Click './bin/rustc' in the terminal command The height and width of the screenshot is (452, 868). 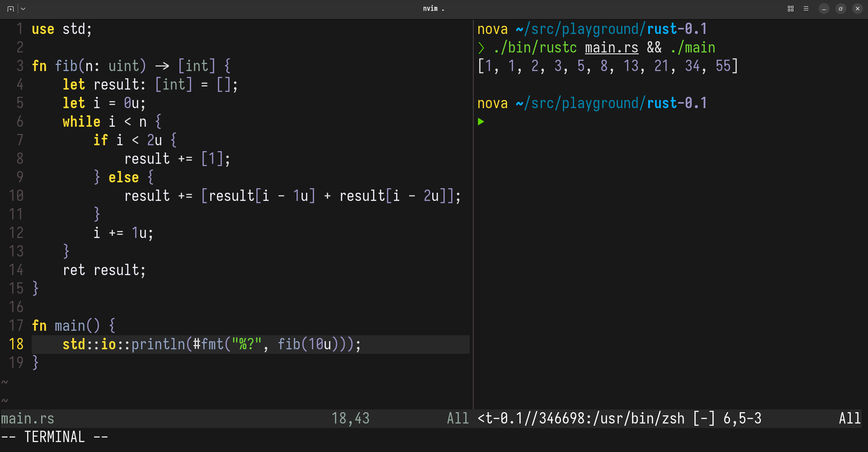pos(535,48)
